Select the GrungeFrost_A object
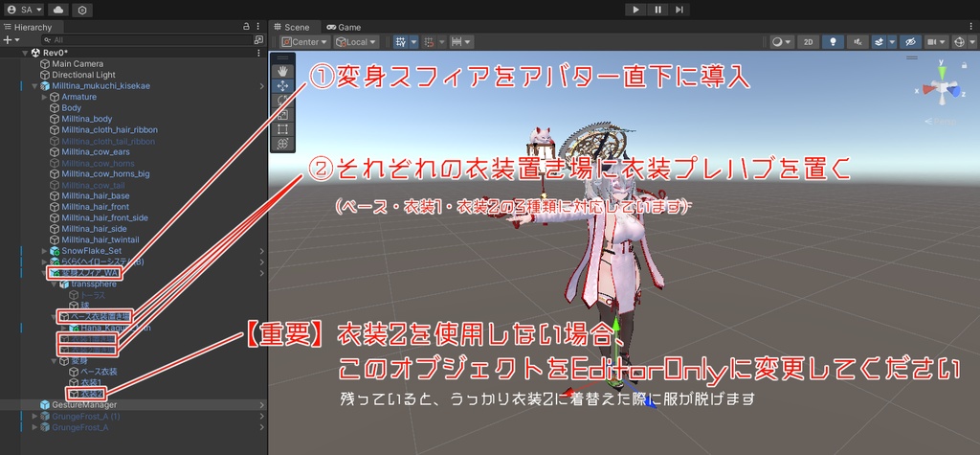This screenshot has height=455, width=980. (80, 427)
